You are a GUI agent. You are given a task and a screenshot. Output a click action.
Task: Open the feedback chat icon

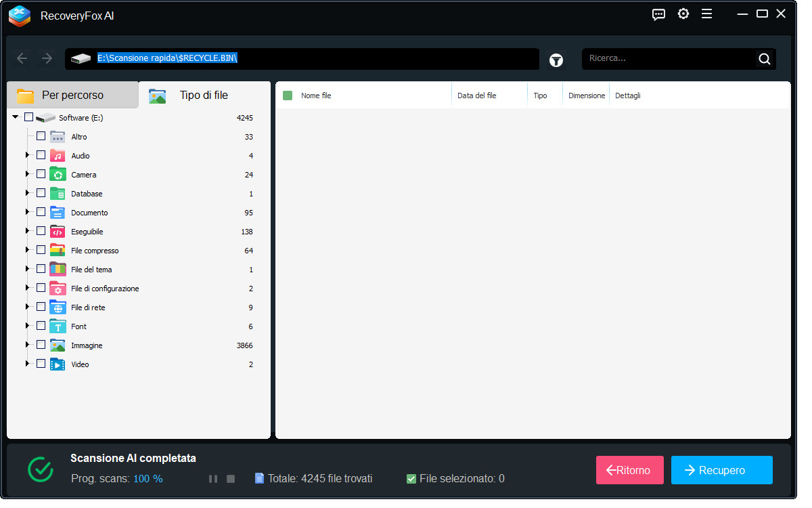[x=658, y=14]
